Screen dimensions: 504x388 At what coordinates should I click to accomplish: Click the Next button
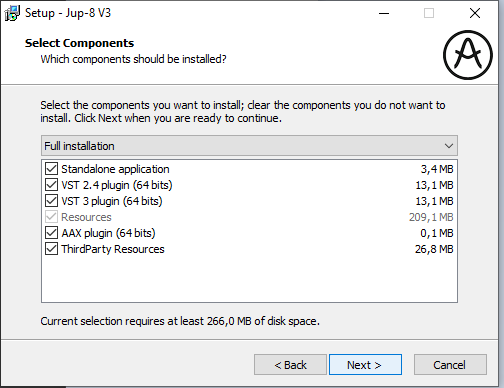pos(365,365)
